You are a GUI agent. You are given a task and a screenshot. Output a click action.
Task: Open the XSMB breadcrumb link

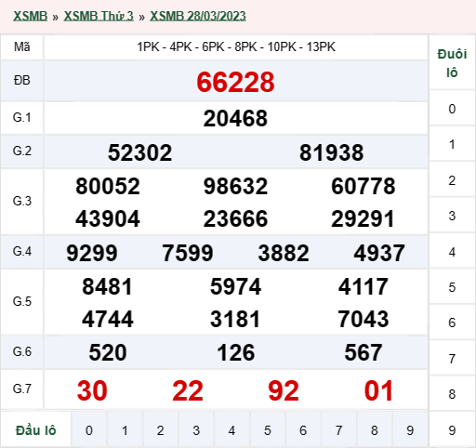pyautogui.click(x=30, y=16)
